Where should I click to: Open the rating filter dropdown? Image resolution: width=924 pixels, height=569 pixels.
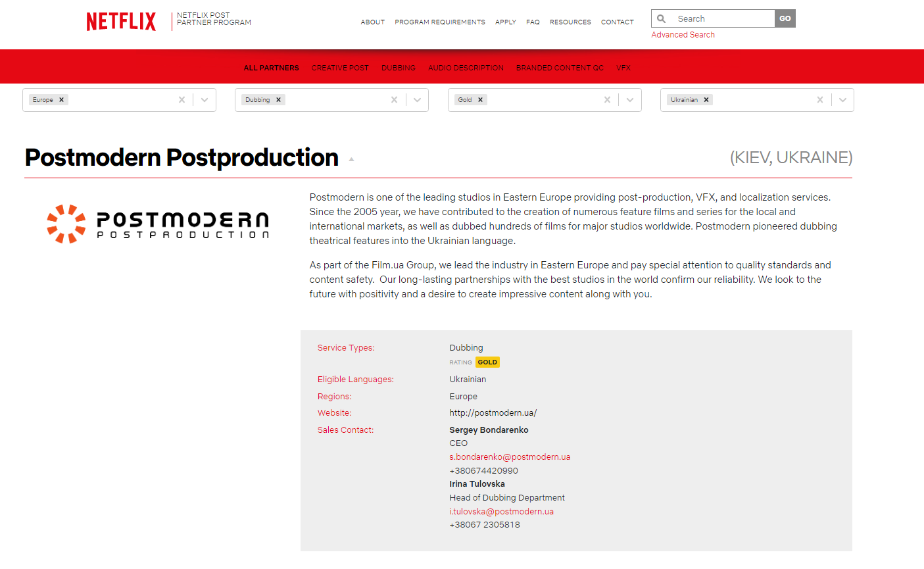[630, 100]
